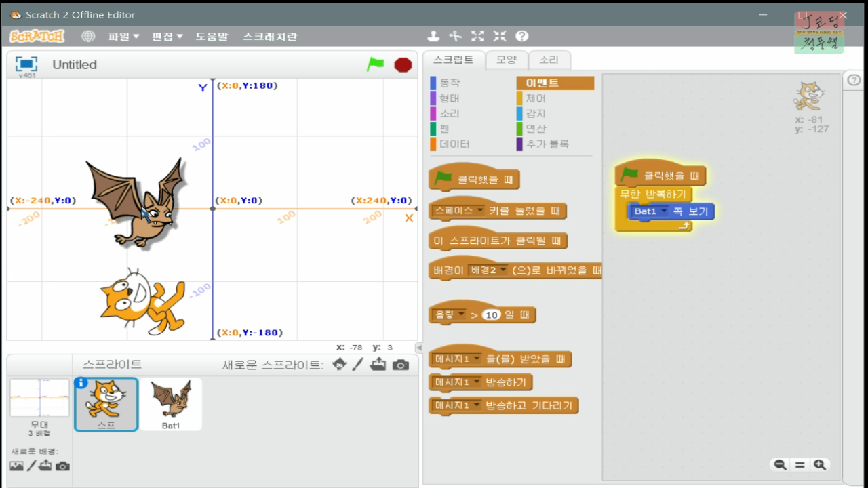This screenshot has height=488, width=868.
Task: Zoom in the scripts area with the plus magnifier
Action: click(818, 465)
